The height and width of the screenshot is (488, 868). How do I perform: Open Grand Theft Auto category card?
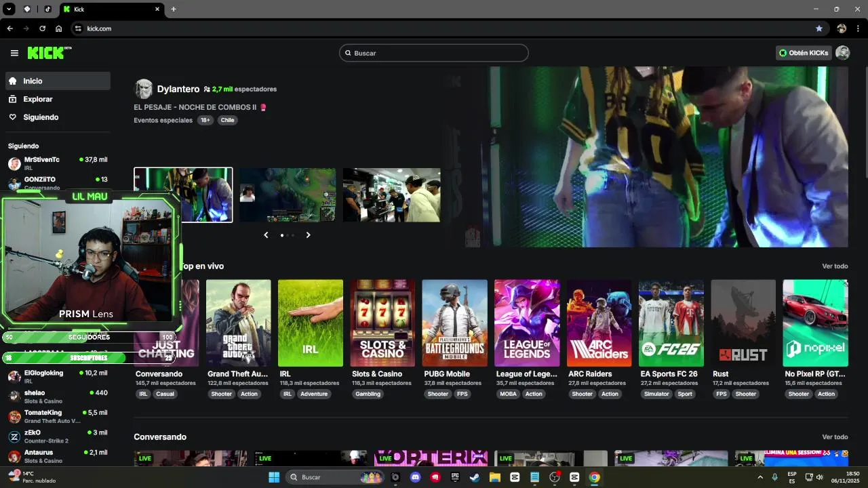pos(238,323)
